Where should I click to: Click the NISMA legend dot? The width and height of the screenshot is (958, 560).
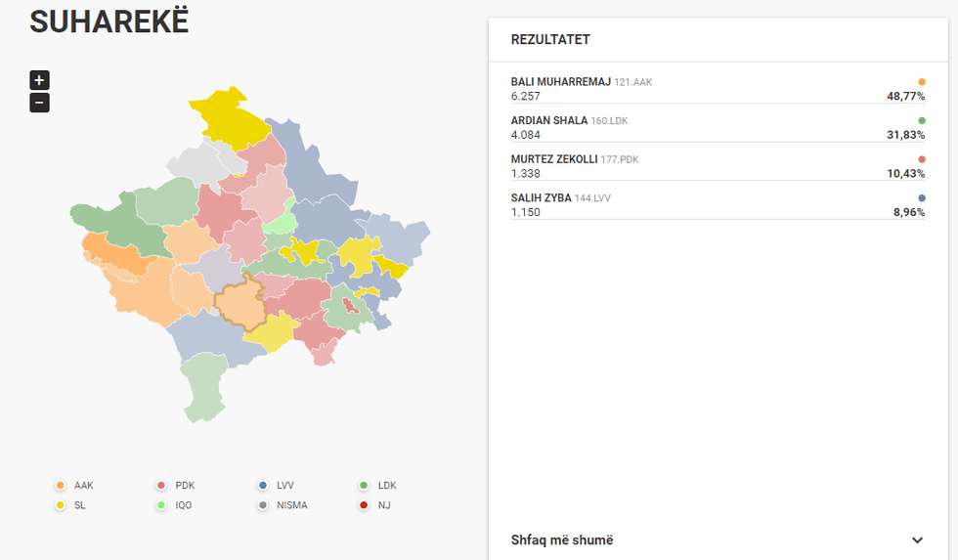click(263, 505)
